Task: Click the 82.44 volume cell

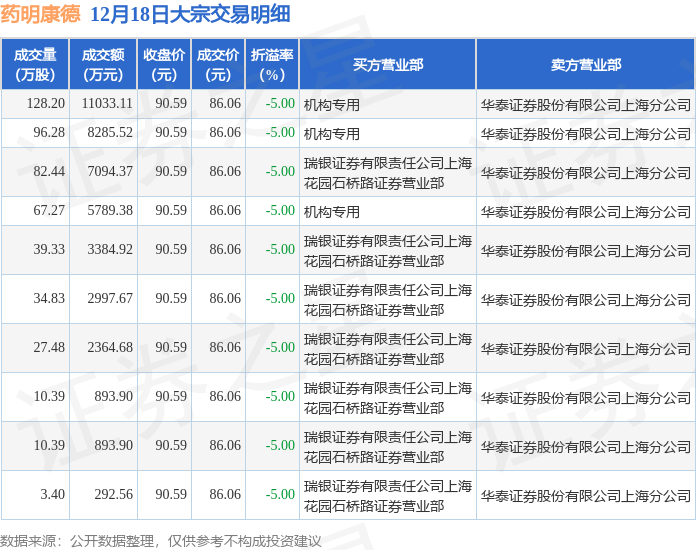Action: click(49, 172)
